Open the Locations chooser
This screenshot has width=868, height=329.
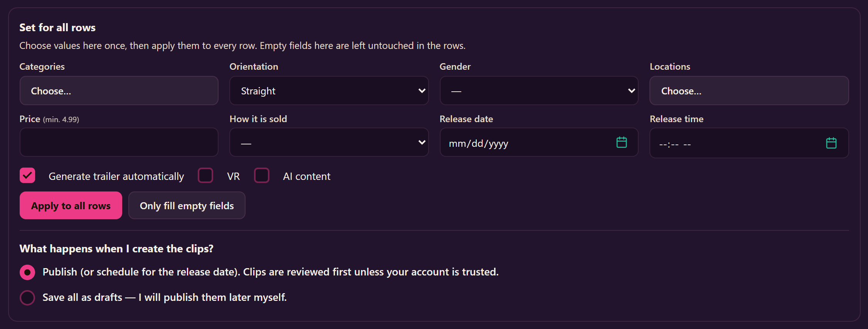point(749,91)
